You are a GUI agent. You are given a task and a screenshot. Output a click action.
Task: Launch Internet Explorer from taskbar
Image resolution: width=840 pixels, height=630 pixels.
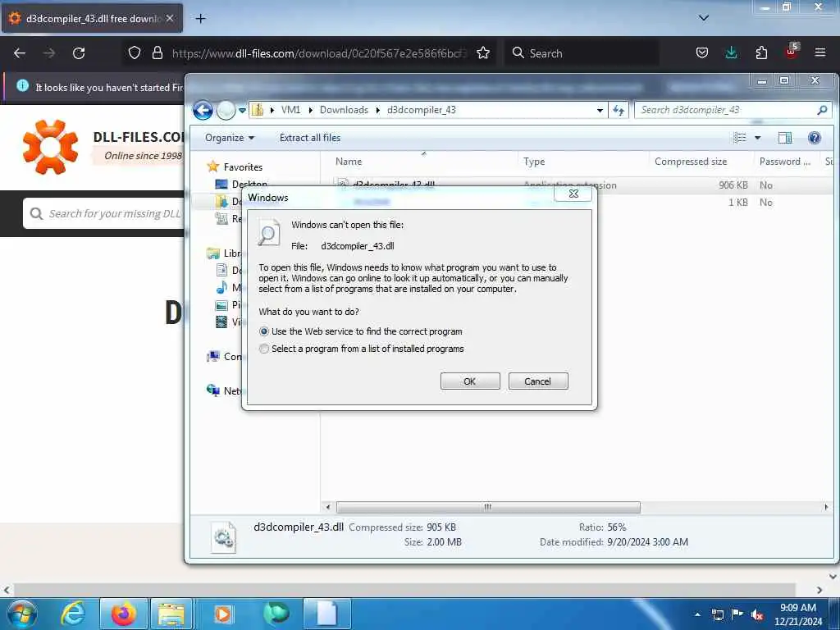[73, 614]
